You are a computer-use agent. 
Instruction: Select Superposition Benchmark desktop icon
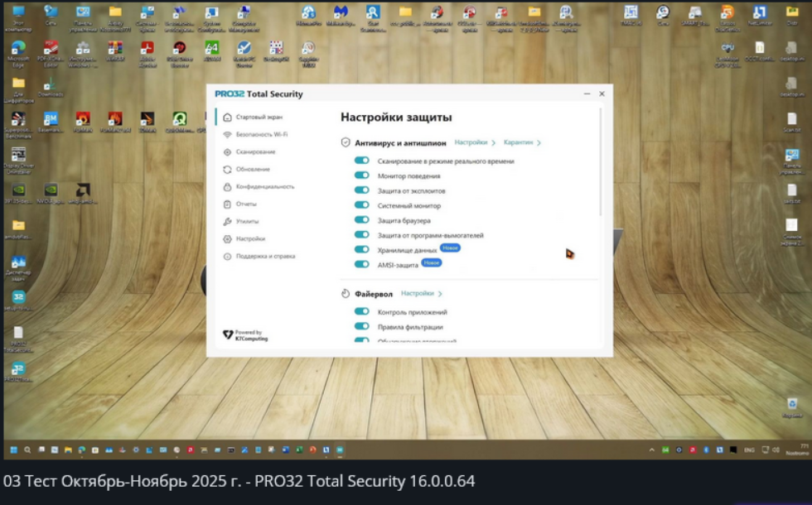coord(18,125)
